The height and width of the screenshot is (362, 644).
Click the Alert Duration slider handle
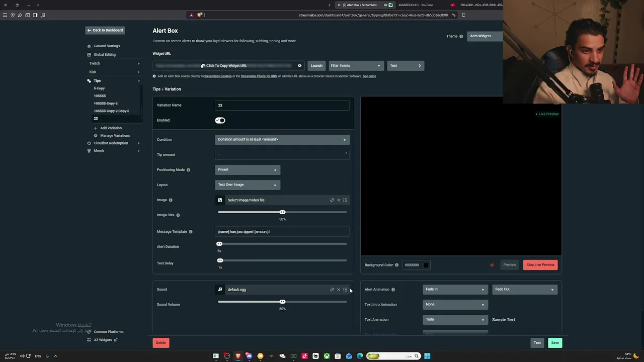pos(219,244)
